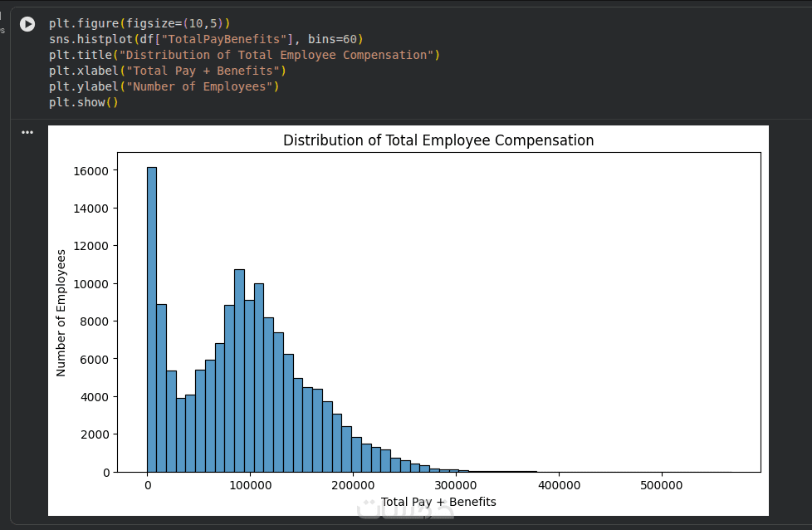Click the plt.ylabel code line
This screenshot has height=530, width=812.
coord(164,86)
